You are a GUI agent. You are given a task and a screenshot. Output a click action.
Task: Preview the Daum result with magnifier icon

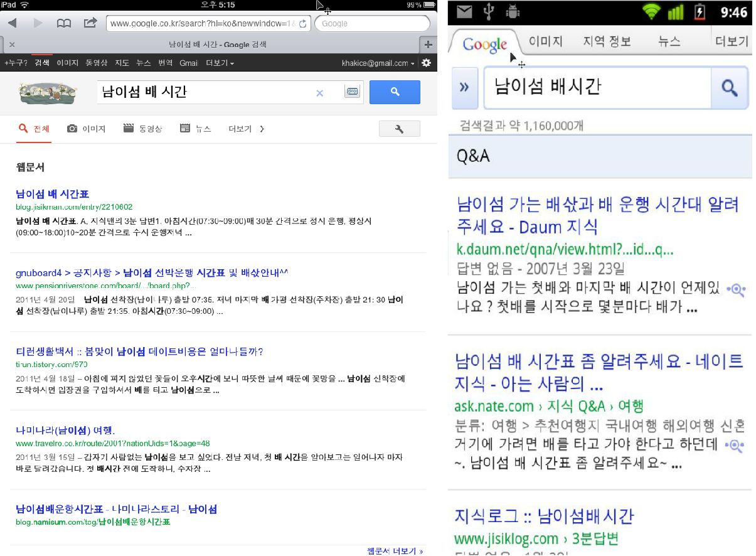735,290
